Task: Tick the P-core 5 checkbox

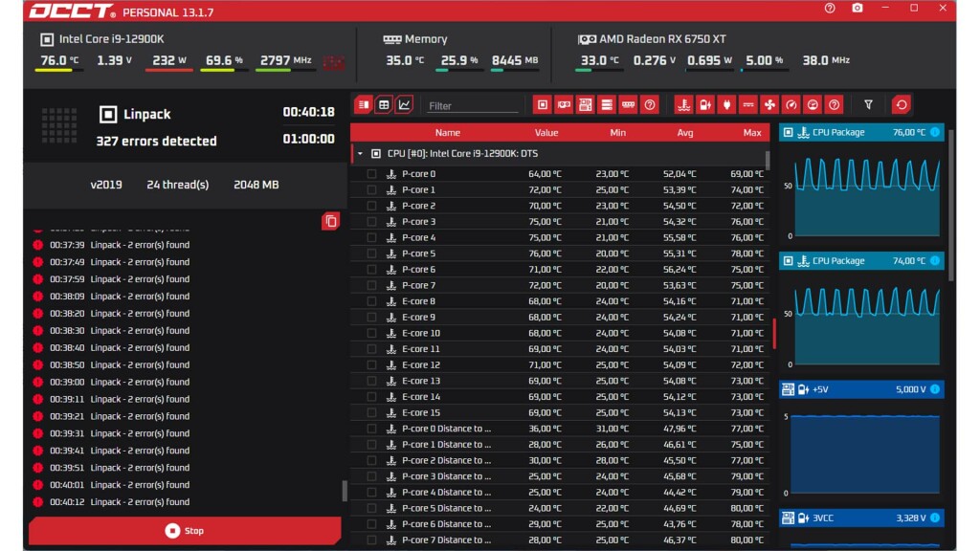Action: [x=371, y=253]
